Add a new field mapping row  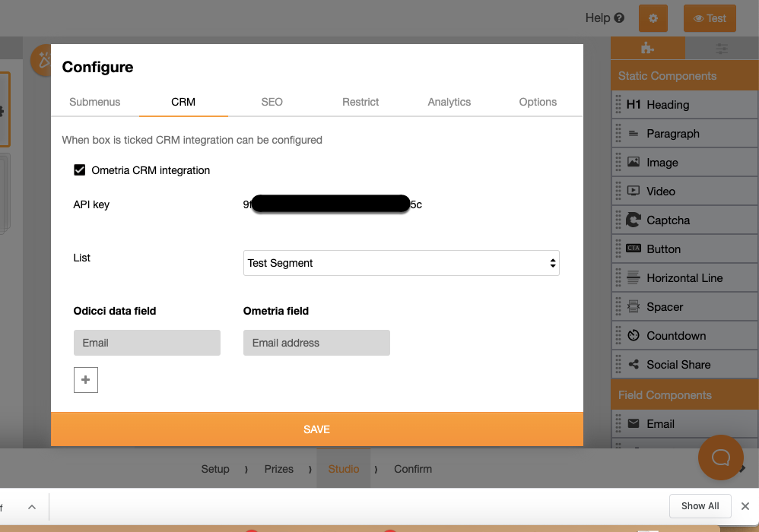86,380
